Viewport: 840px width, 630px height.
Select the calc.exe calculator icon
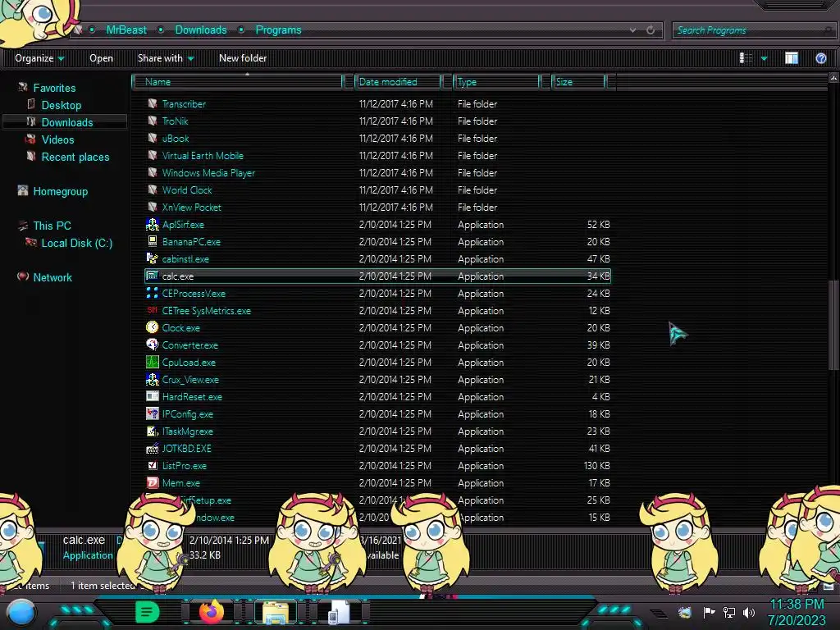(152, 276)
